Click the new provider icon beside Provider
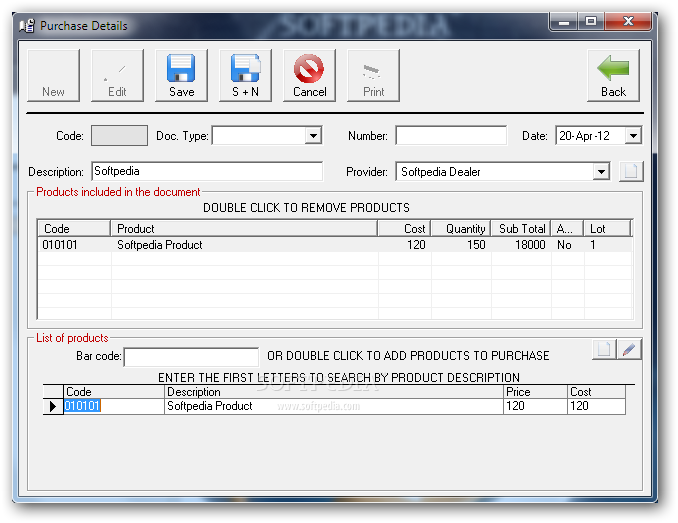Viewport: 678px width, 523px height. 631,172
